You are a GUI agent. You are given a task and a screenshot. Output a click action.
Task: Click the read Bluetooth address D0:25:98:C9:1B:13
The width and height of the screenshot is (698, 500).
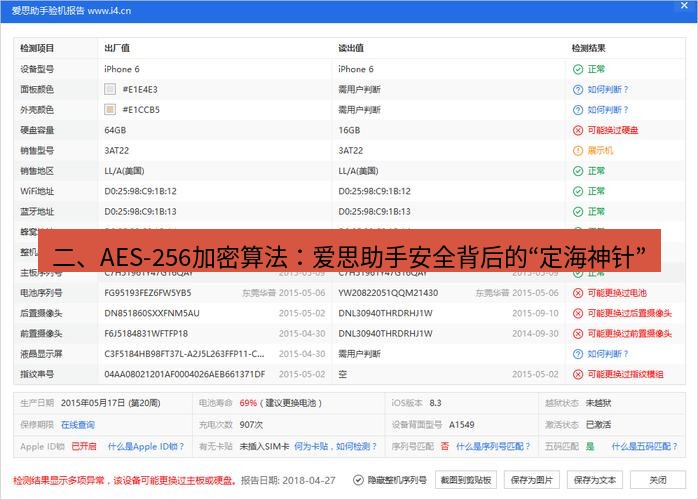(x=374, y=211)
